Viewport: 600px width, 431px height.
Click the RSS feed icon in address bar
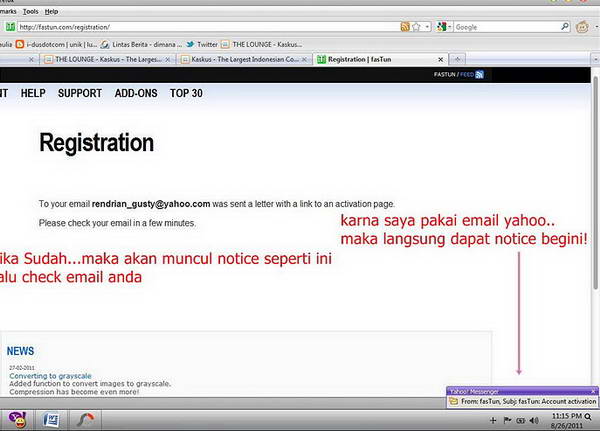(x=405, y=27)
